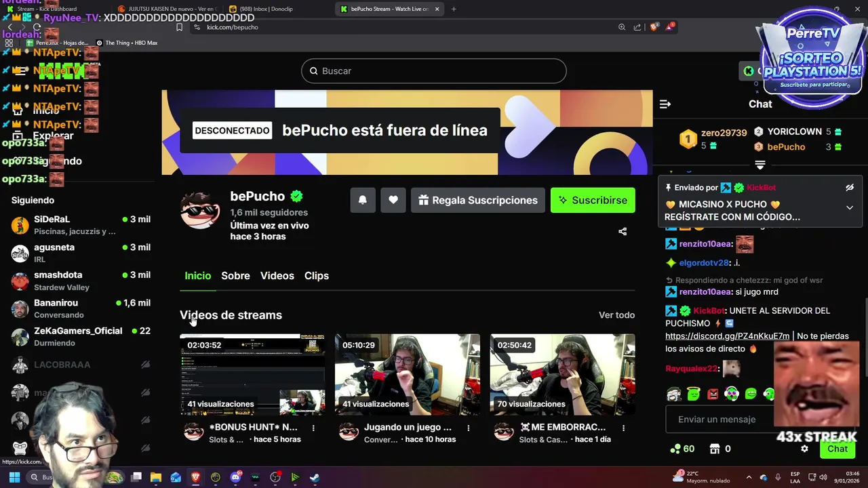
Task: Open the 02:03:52 BONUS HUNT video thumbnail
Action: pyautogui.click(x=252, y=374)
